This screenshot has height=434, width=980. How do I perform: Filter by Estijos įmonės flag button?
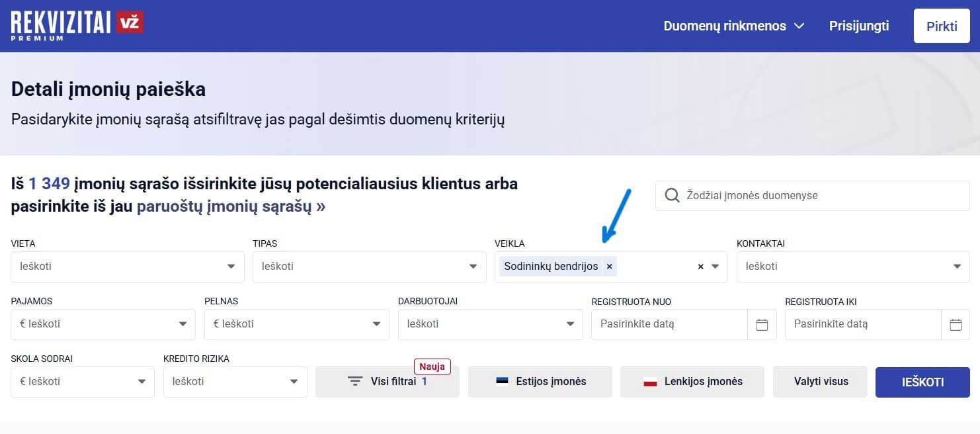tap(540, 382)
